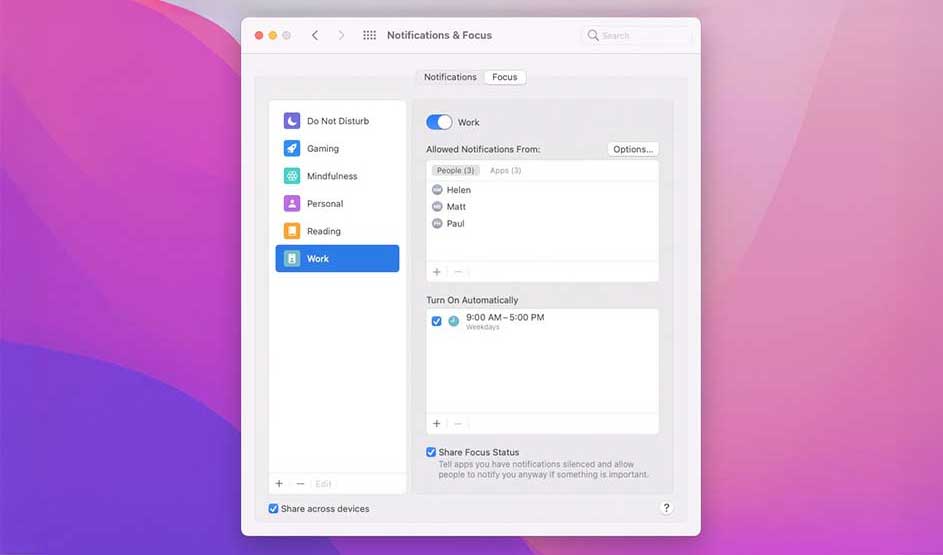The image size is (943, 555).
Task: Switch to the Focus tab
Action: pyautogui.click(x=505, y=77)
